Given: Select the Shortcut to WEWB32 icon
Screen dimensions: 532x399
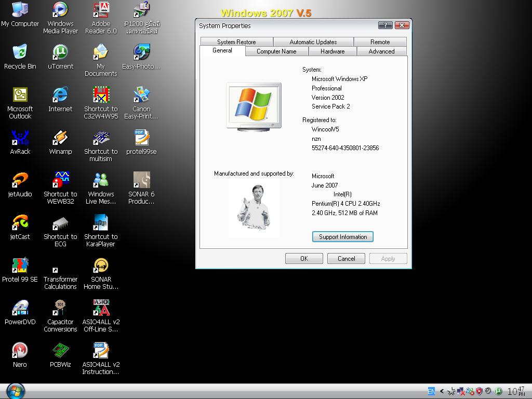Looking at the screenshot, I should pos(60,188).
